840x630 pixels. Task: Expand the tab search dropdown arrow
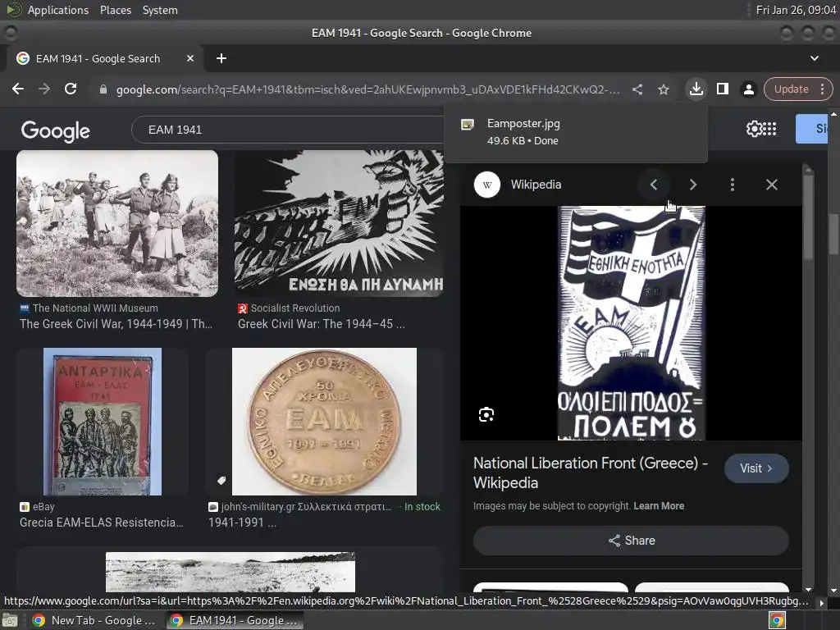click(x=815, y=58)
